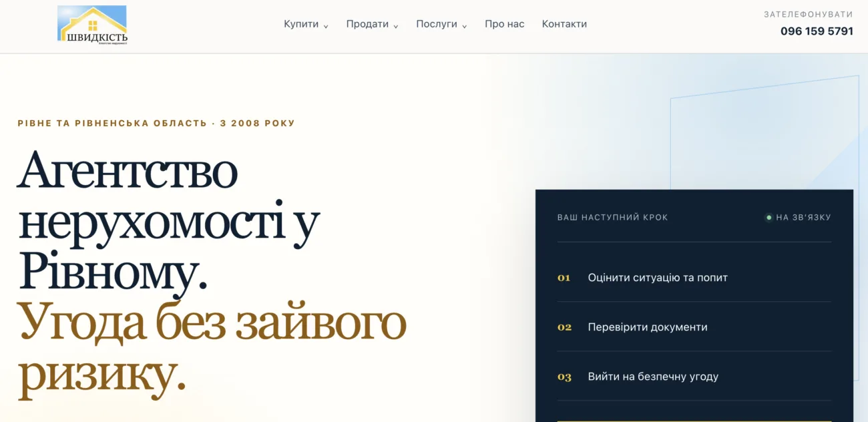This screenshot has width=868, height=422.
Task: Select step 01 Оцінити ситуацію та попит
Action: [694, 277]
